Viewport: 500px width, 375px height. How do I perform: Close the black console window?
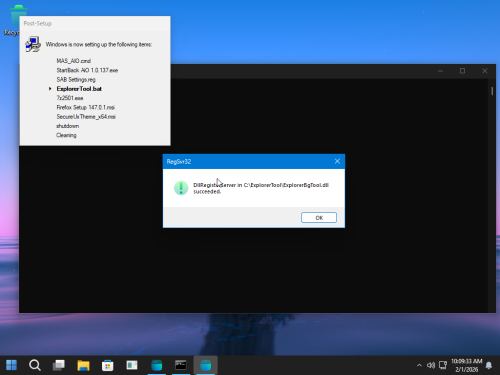(x=485, y=71)
